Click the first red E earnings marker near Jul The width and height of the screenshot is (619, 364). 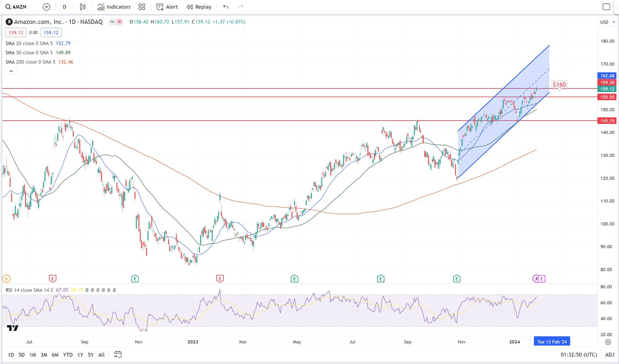[x=53, y=279]
